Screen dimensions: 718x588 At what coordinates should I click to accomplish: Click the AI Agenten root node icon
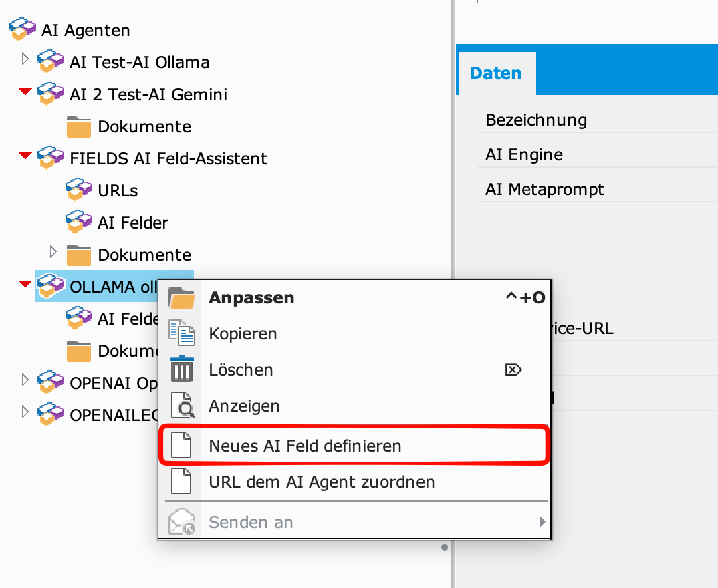pos(22,29)
